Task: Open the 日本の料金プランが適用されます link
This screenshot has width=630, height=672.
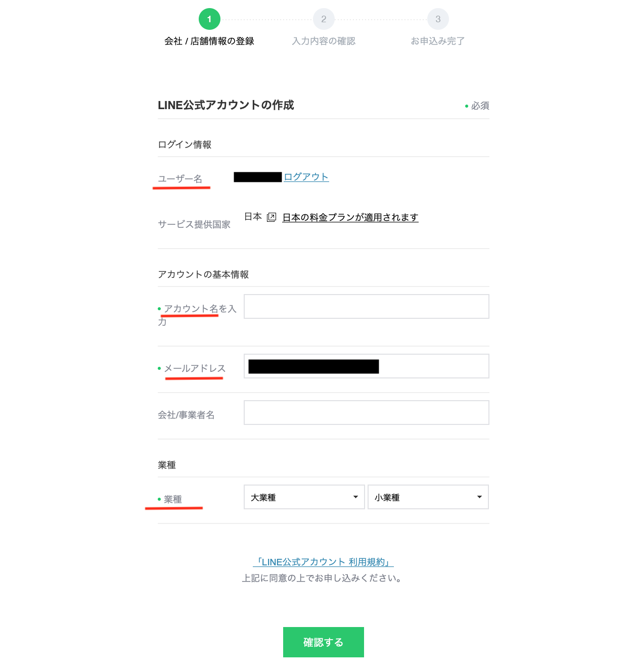Action: (x=350, y=217)
